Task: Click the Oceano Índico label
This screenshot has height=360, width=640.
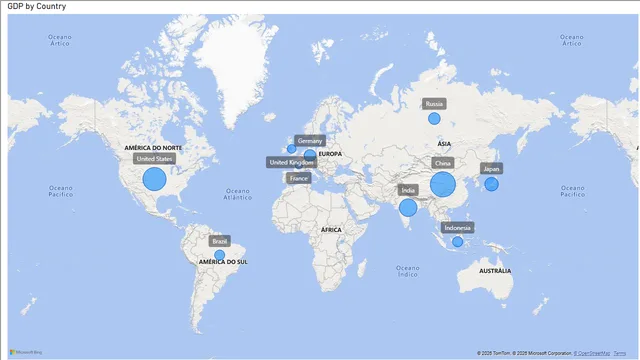Action: coord(408,271)
